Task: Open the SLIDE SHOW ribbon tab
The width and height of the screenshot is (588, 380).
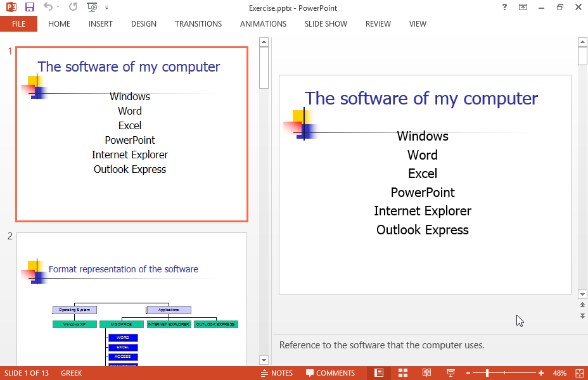Action: tap(326, 24)
